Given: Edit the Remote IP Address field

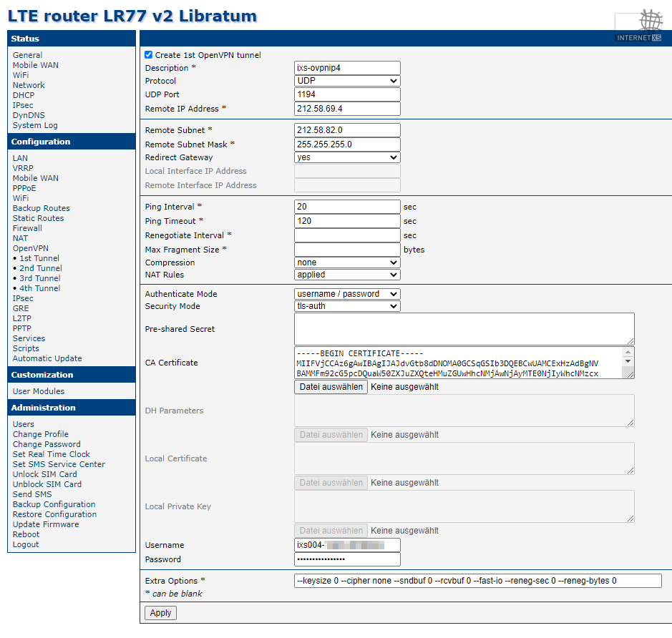Looking at the screenshot, I should pyautogui.click(x=347, y=109).
